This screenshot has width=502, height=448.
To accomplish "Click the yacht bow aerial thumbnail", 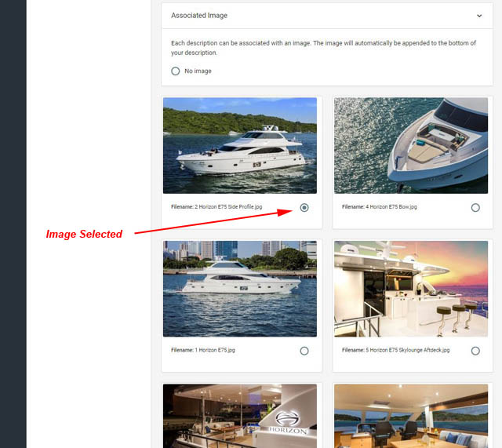I will [411, 145].
